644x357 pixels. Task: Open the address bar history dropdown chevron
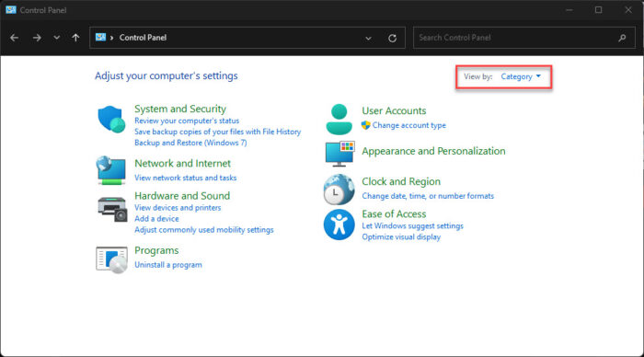point(368,39)
